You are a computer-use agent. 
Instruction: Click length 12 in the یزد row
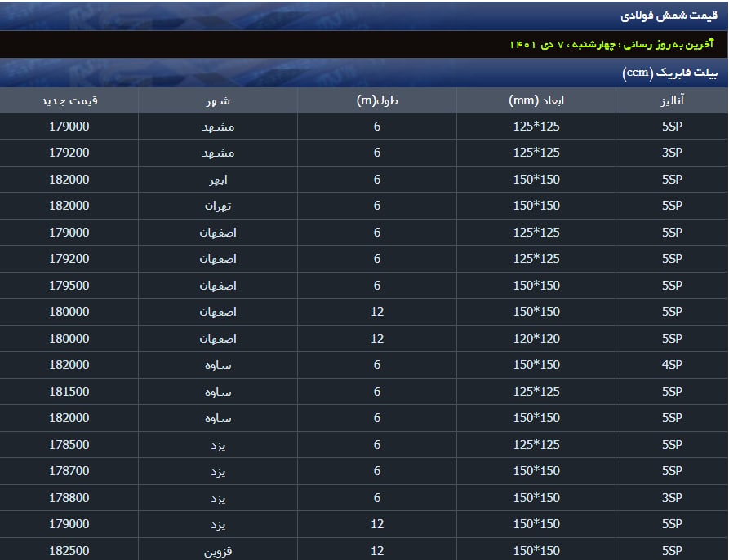click(x=377, y=523)
